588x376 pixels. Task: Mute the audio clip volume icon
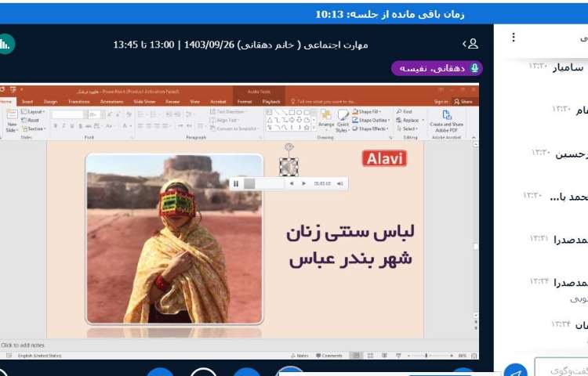point(339,183)
